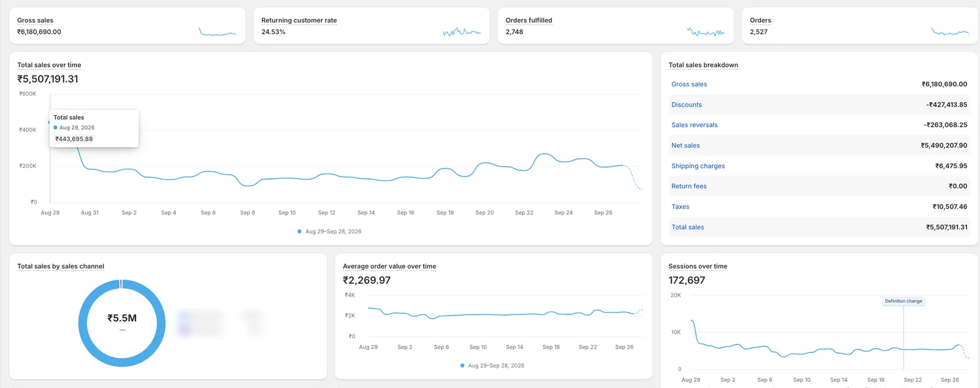Open Total sales over time report
The width and height of the screenshot is (980, 388).
pos(49,65)
